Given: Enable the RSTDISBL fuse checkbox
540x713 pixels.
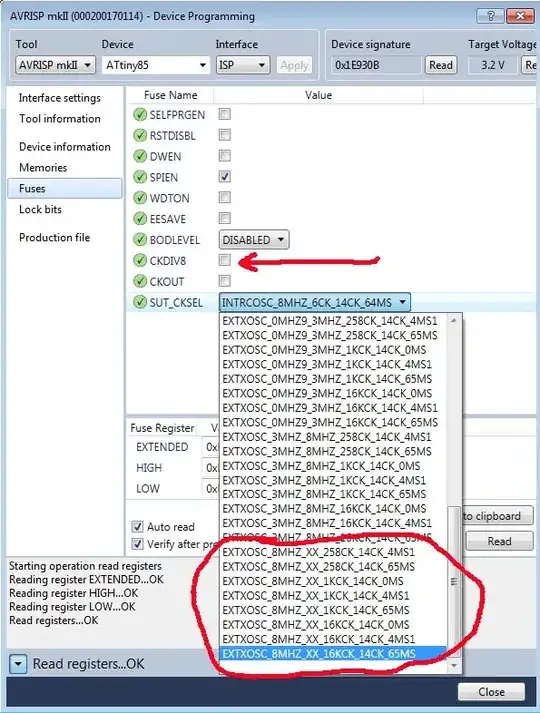Looking at the screenshot, I should pyautogui.click(x=225, y=135).
